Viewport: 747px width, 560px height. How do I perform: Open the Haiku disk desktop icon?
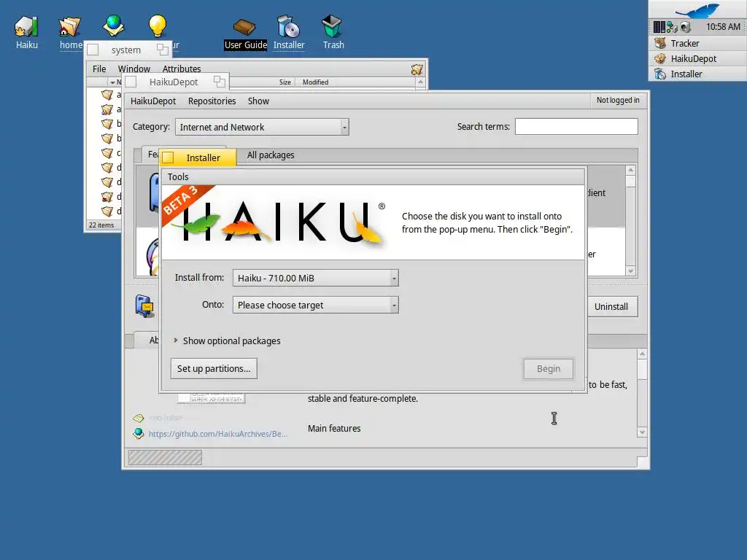(26, 27)
